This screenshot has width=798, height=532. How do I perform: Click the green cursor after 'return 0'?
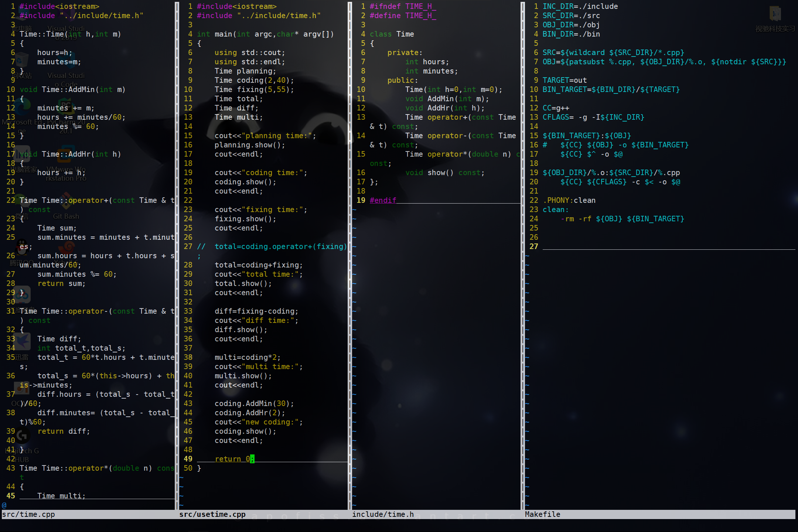(252, 459)
